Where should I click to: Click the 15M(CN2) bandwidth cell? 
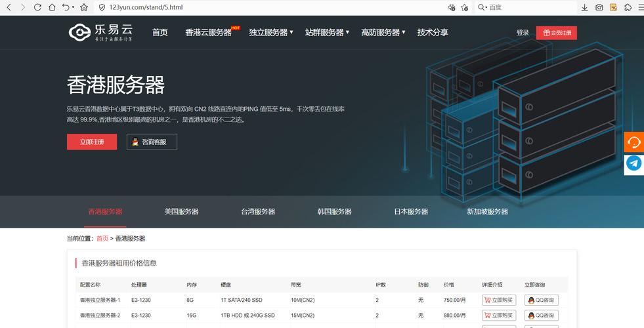303,316
